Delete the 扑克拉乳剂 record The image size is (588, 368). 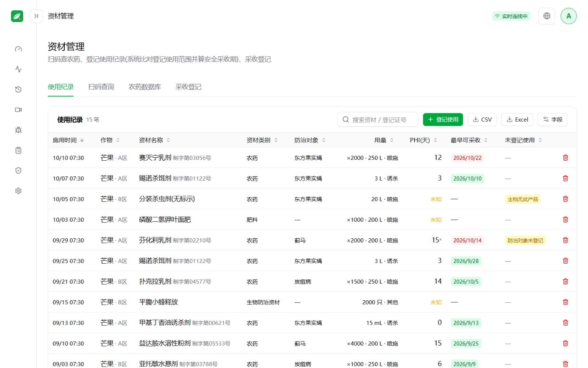[565, 281]
